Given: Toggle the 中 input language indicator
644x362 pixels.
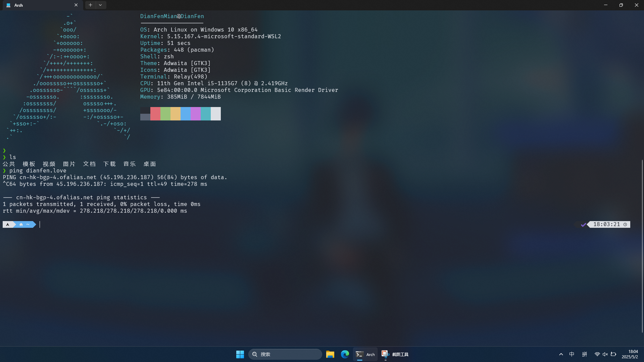Looking at the screenshot, I should pos(572,354).
